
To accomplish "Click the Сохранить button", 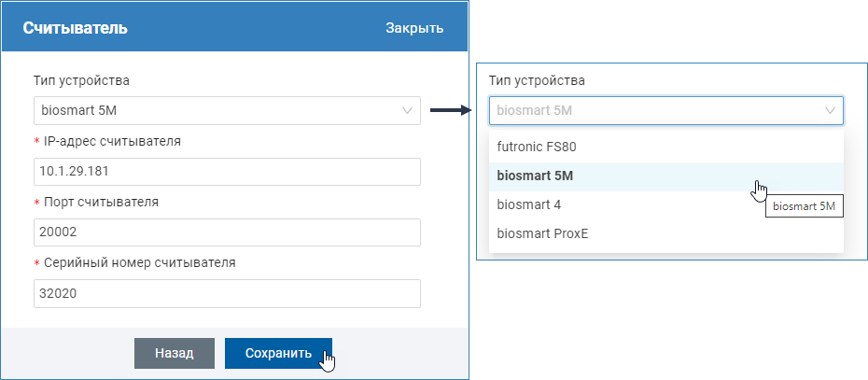I will [277, 353].
